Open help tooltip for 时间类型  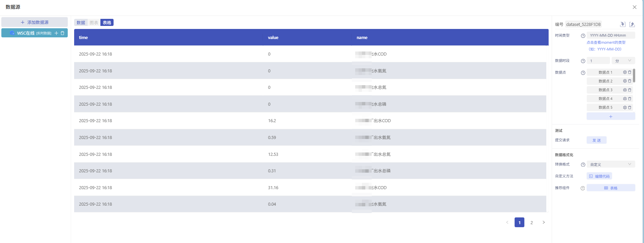(583, 36)
